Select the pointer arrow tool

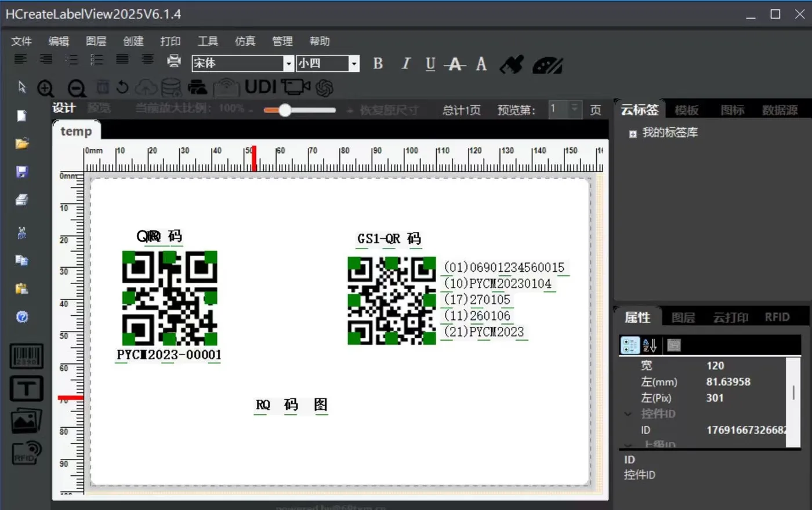pyautogui.click(x=22, y=87)
